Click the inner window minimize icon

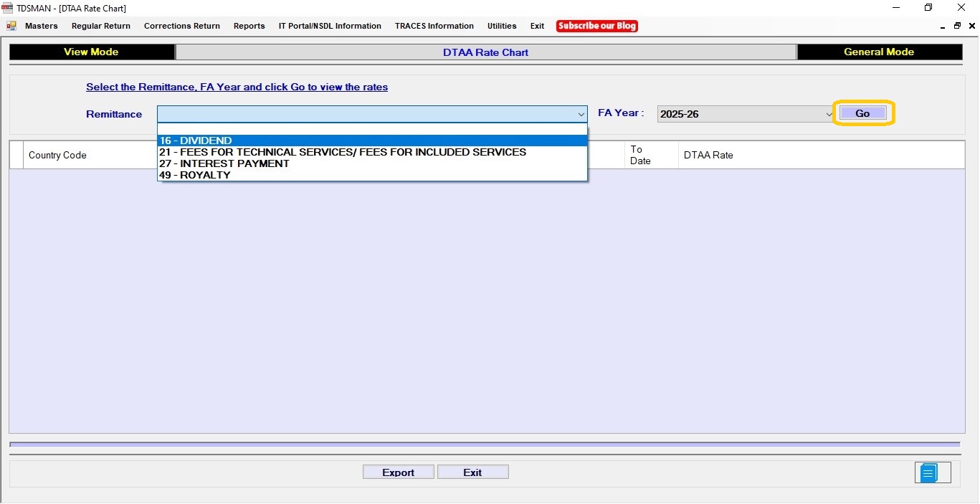pyautogui.click(x=943, y=26)
